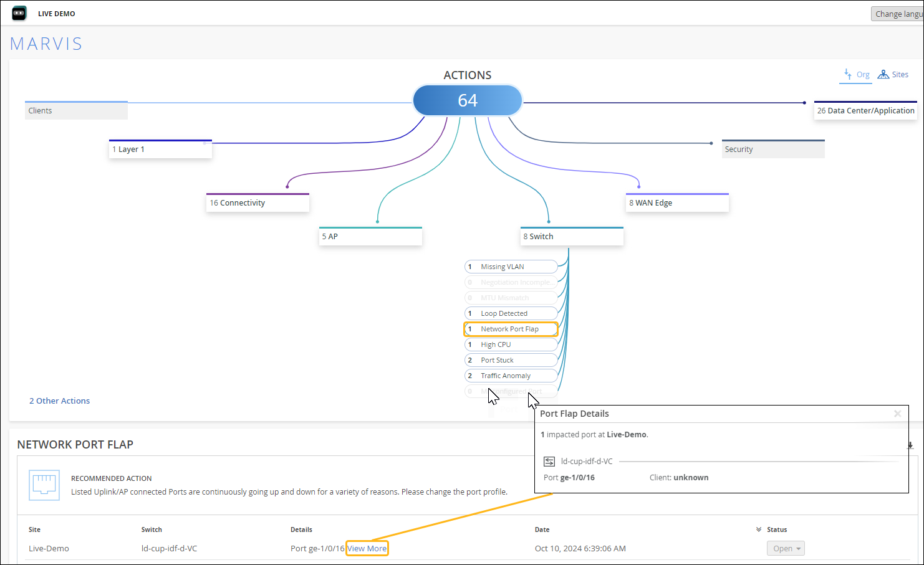
Task: Click the ethernet port recommended action icon
Action: point(44,485)
